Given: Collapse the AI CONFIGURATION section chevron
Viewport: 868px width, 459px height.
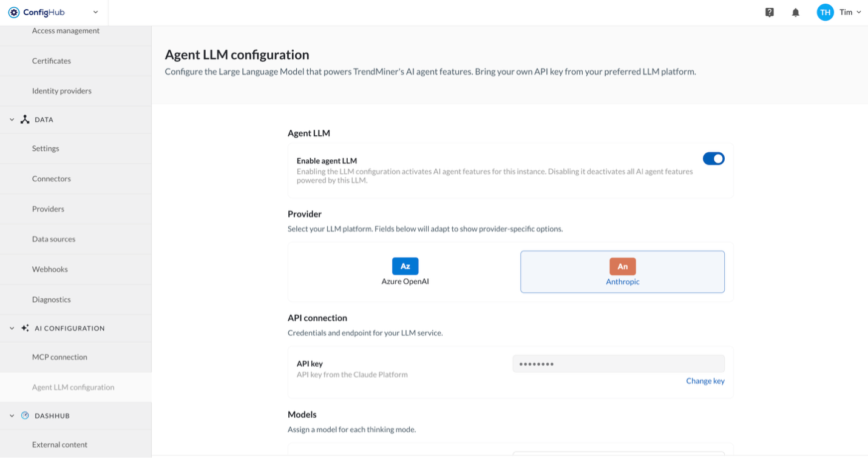Looking at the screenshot, I should [12, 328].
